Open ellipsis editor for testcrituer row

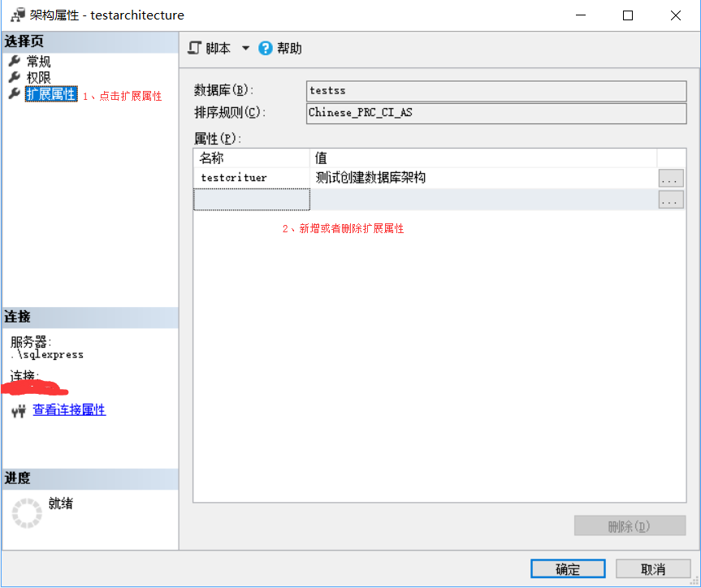[x=671, y=178]
